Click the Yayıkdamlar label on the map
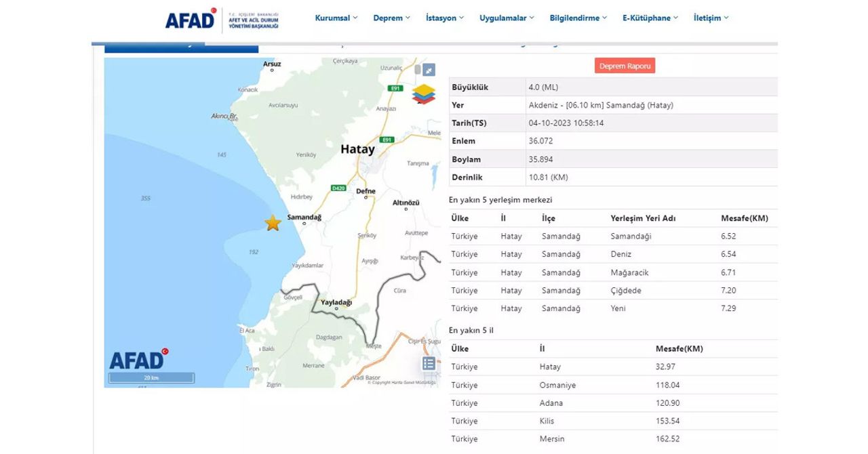Image resolution: width=868 pixels, height=454 pixels. [x=307, y=265]
